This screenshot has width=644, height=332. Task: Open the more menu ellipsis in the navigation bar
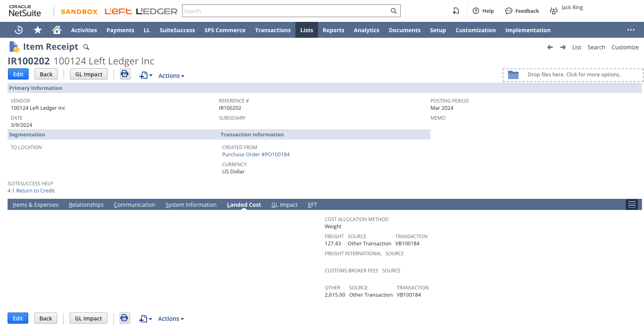(x=631, y=30)
